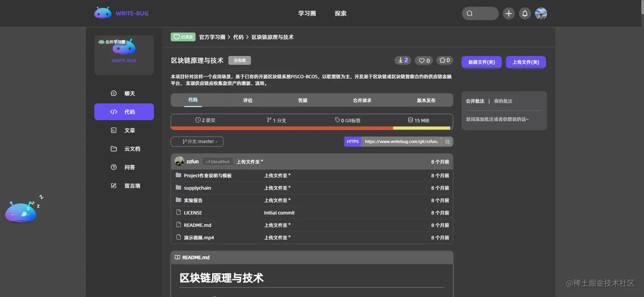Open the Project作业说明与模板 folder
644x297 pixels.
[208, 176]
